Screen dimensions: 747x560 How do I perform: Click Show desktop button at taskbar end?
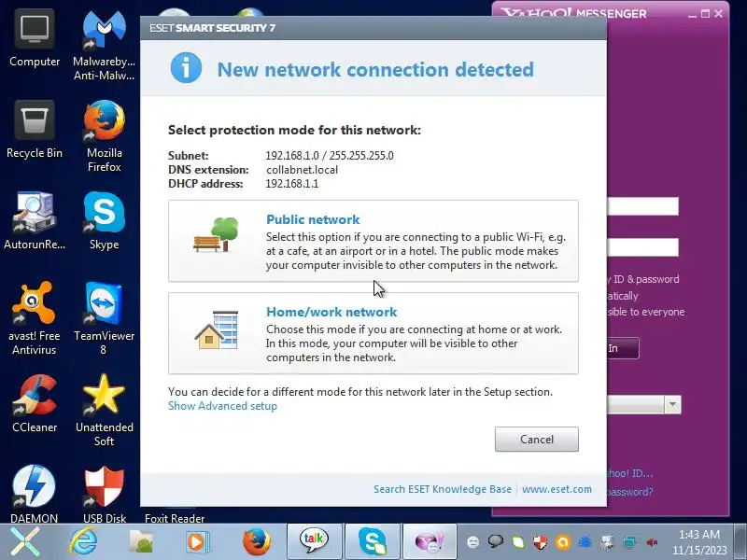740,542
